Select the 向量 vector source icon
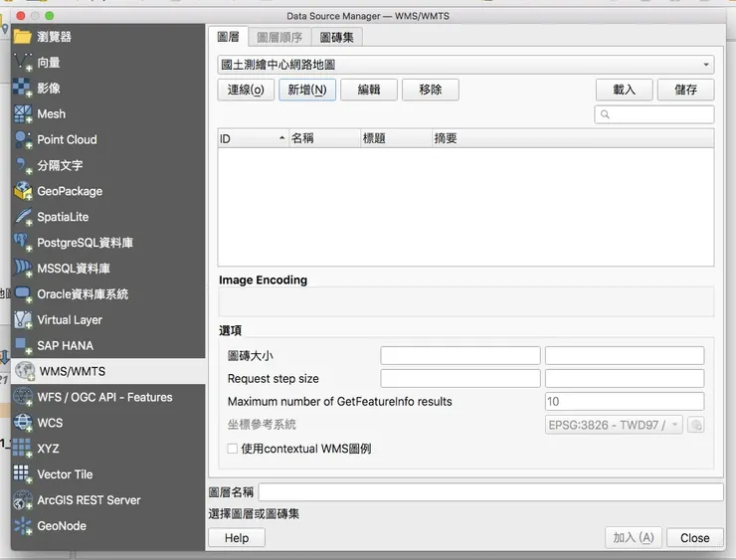 click(23, 63)
